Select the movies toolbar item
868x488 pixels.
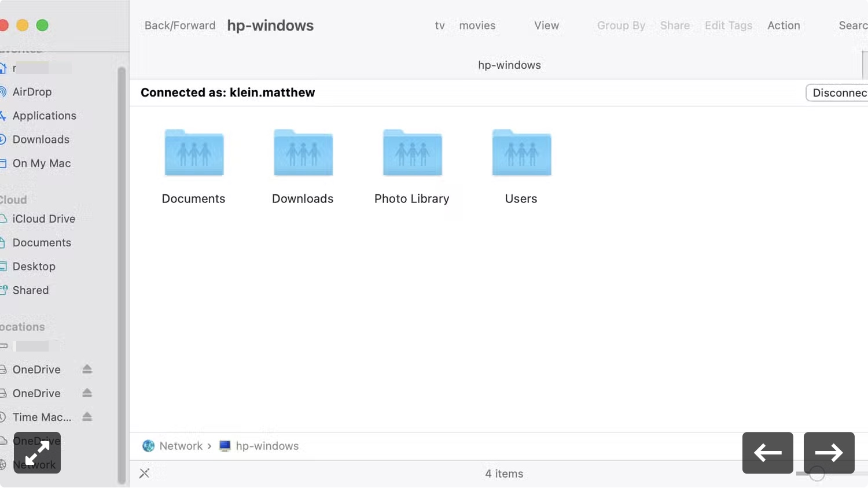[x=477, y=25]
